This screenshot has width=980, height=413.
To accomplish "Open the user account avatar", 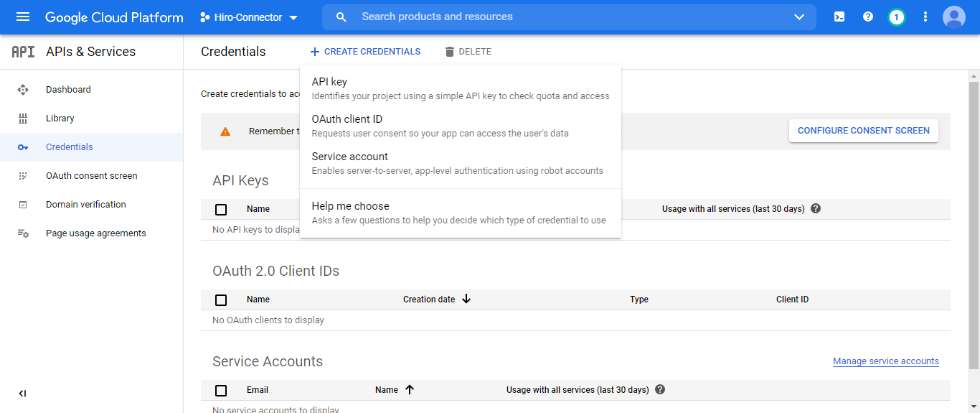I will 954,17.
